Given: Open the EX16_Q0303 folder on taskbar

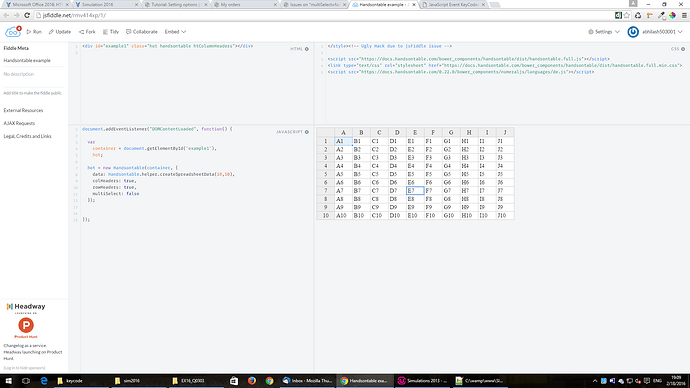Looking at the screenshot, I should pyautogui.click(x=195, y=381).
